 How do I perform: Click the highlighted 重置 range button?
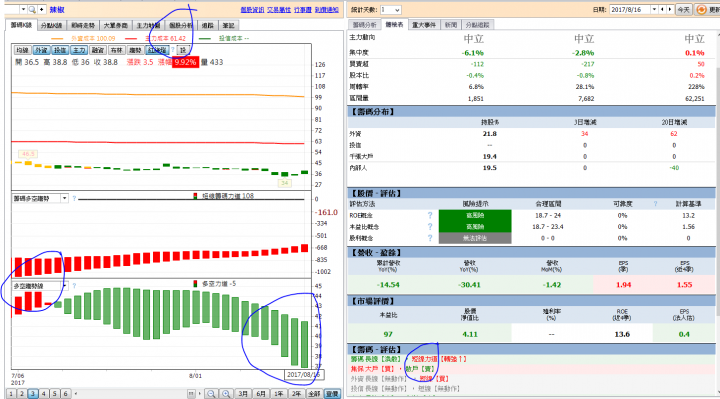point(332,393)
